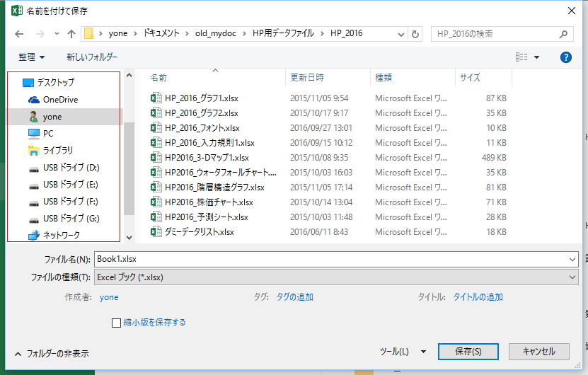588x375 pixels.
Task: Open the ファイルの種類 combo box
Action: (x=336, y=277)
